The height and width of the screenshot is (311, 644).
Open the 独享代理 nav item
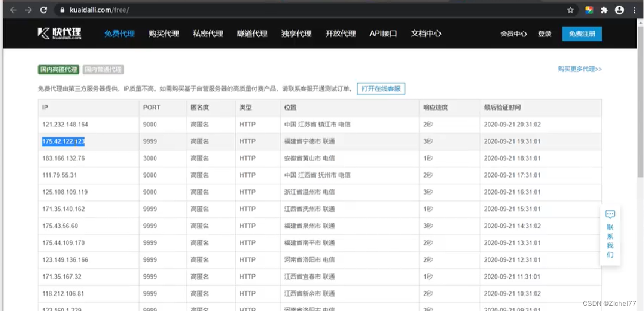(297, 34)
